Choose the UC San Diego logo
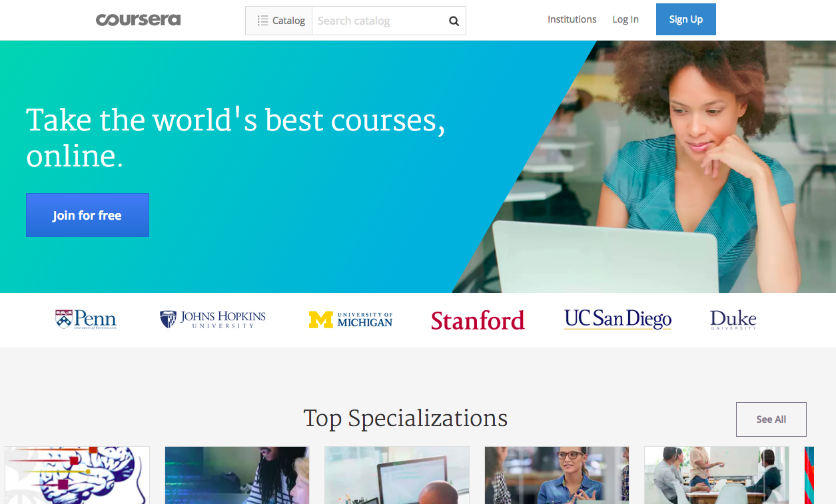Viewport: 836px width, 504px height. click(618, 320)
